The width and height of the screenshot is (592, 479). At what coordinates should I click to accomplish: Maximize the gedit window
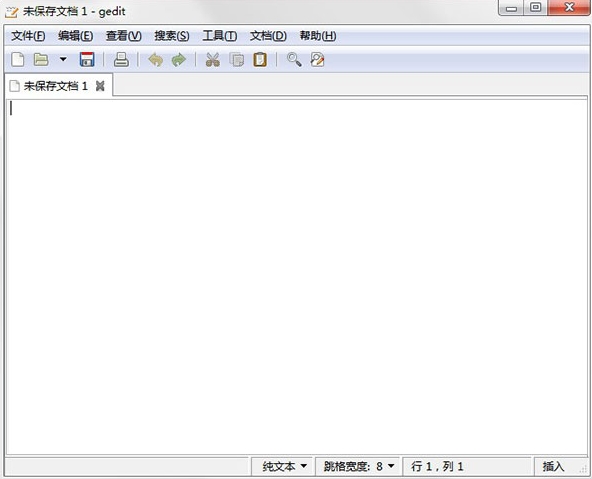pos(535,8)
